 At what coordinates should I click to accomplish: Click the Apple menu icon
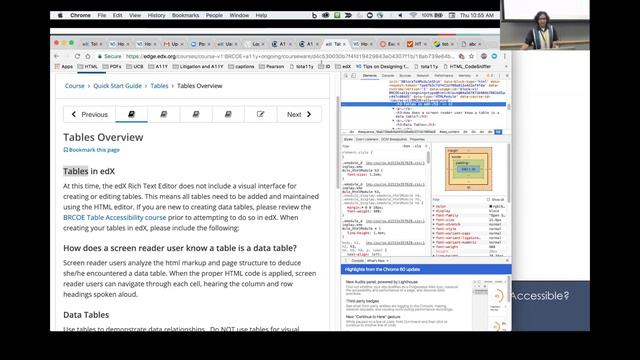tap(60, 15)
